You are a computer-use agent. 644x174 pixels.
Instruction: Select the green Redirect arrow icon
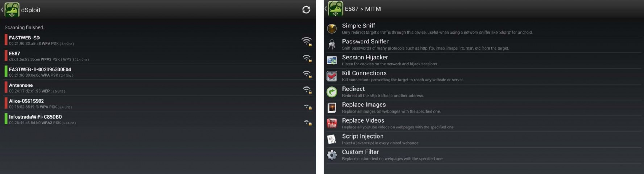(332, 92)
